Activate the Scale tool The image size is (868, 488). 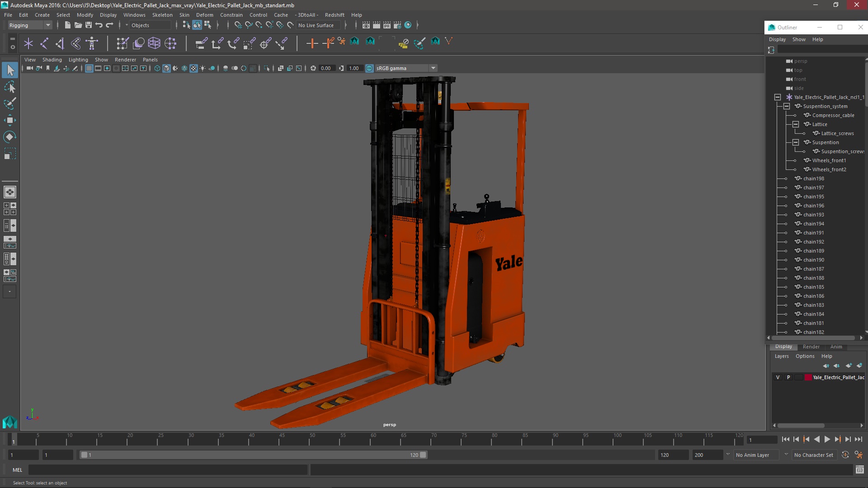10,154
